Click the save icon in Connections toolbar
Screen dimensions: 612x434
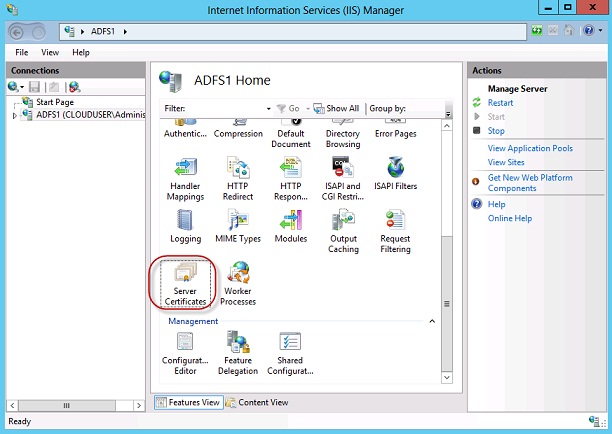(x=34, y=87)
